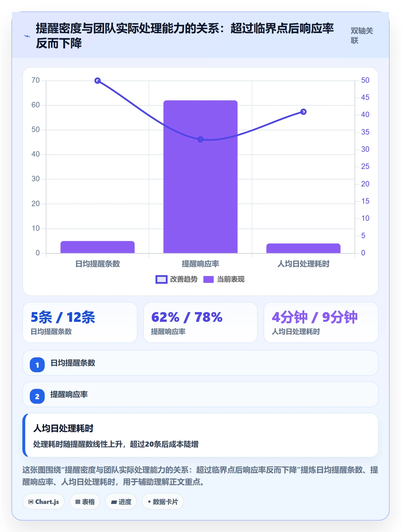Toggle the 当前表现 legend swatch

point(209,279)
